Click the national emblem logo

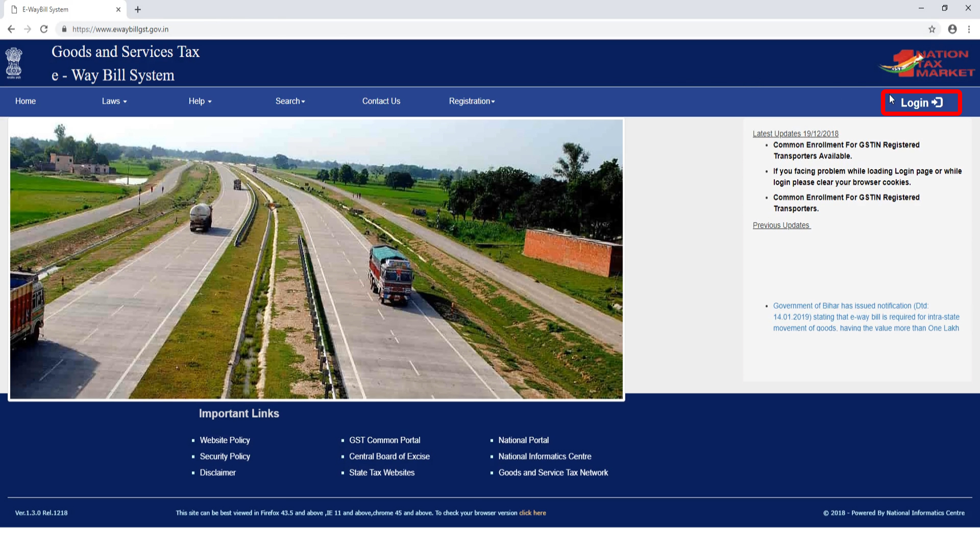click(14, 63)
